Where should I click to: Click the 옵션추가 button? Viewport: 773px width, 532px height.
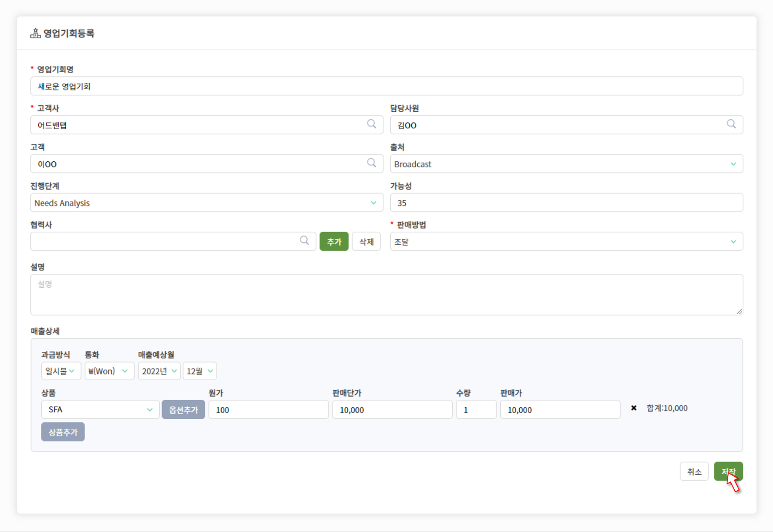point(183,410)
